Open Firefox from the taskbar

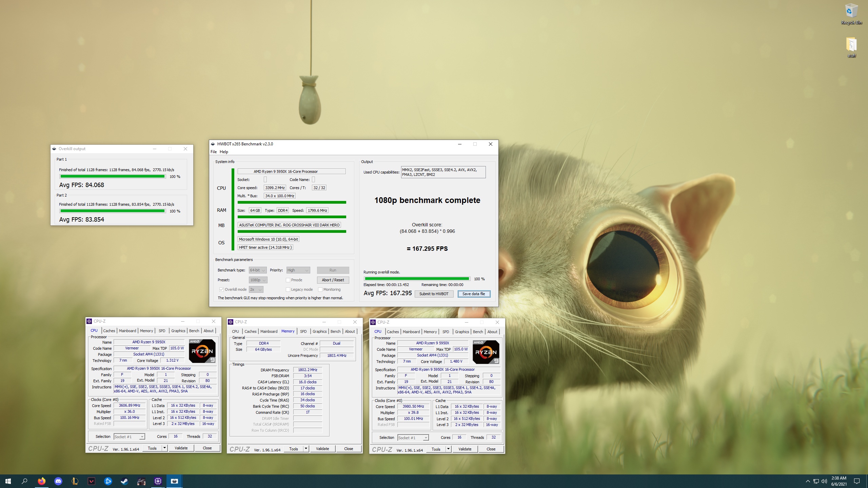coord(42,481)
